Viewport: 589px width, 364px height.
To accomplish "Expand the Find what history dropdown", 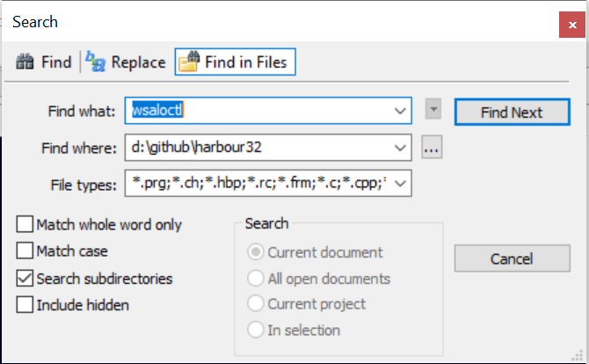I will [401, 112].
